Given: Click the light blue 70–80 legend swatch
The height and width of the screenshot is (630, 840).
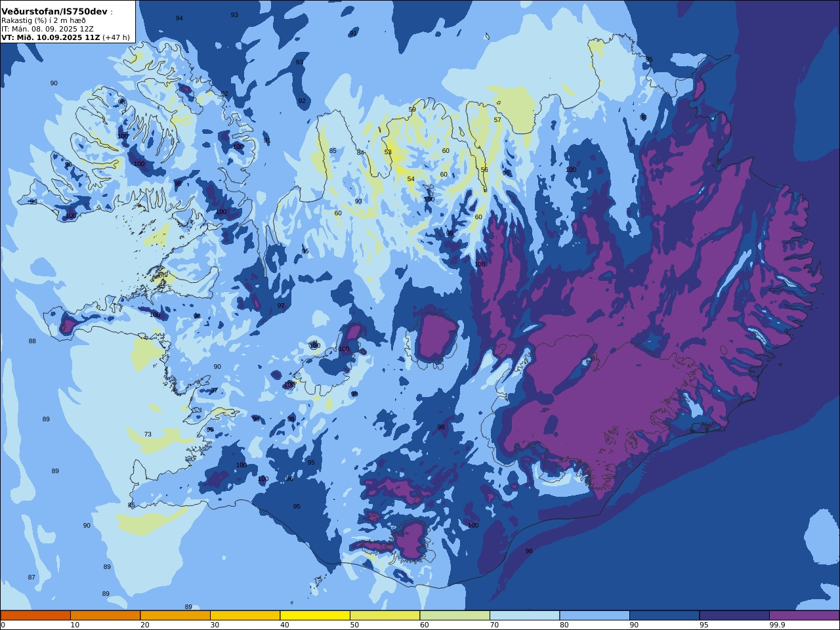Looking at the screenshot, I should coord(524,616).
